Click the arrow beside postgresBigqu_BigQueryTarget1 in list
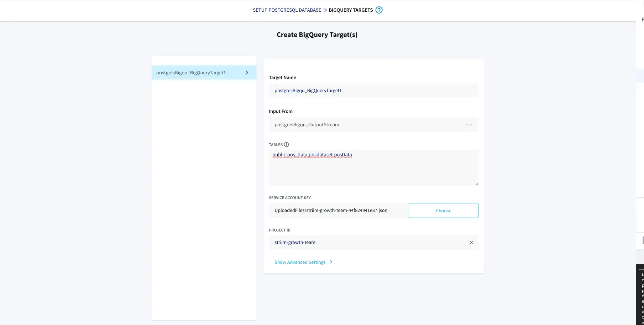The width and height of the screenshot is (644, 325). (247, 73)
